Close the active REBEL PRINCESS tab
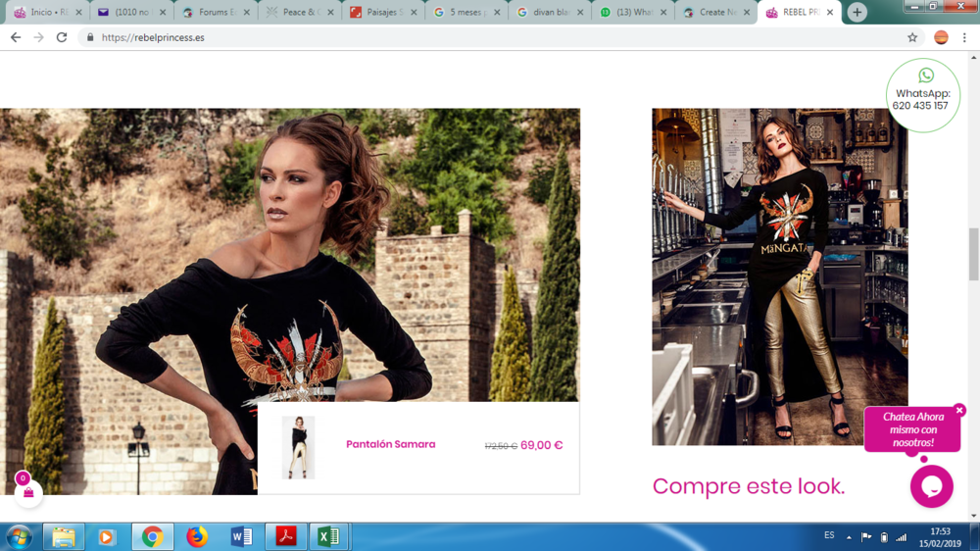980x551 pixels. click(x=830, y=12)
